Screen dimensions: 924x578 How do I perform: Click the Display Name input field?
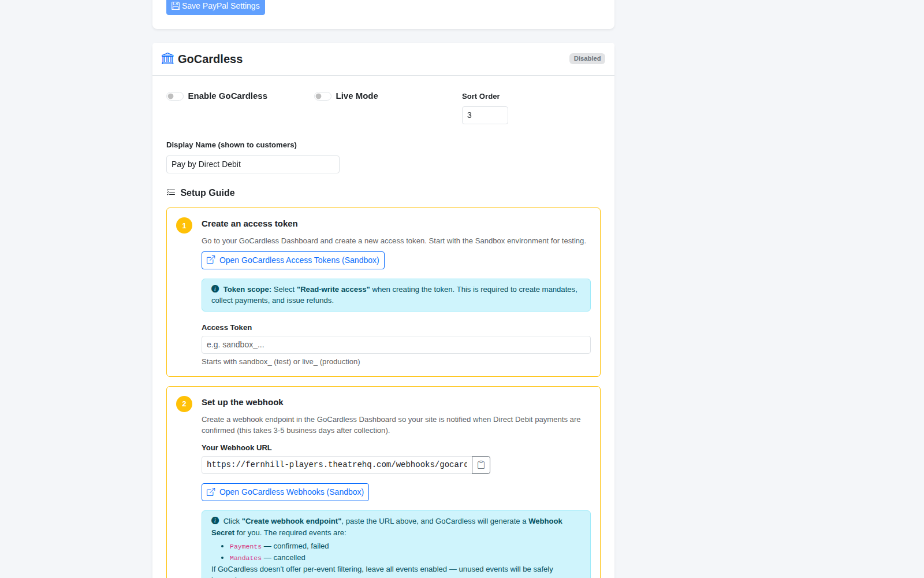click(253, 164)
